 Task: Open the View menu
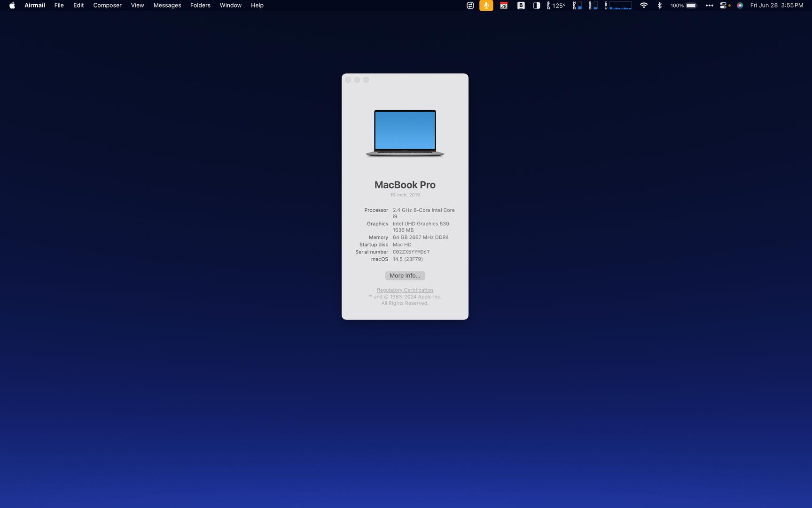137,5
